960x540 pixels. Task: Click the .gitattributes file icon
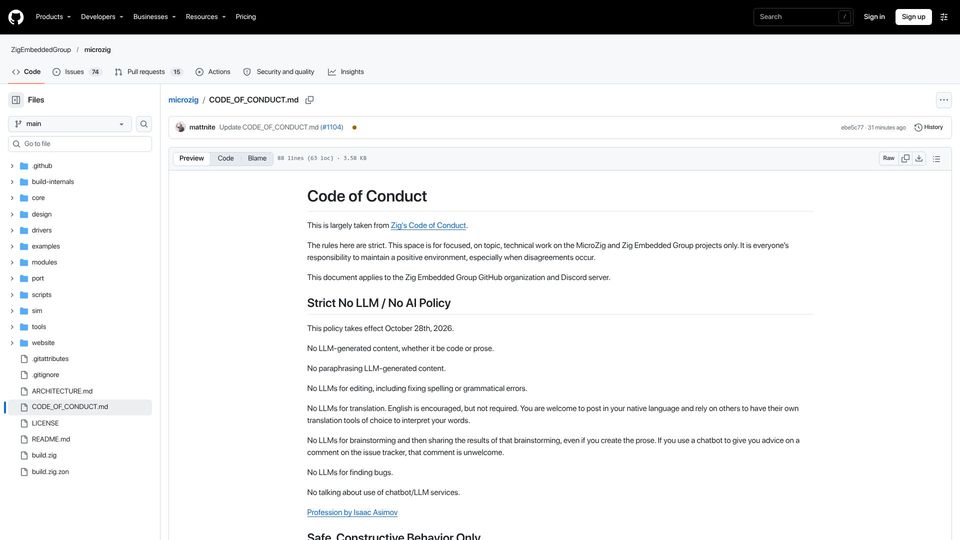24,359
